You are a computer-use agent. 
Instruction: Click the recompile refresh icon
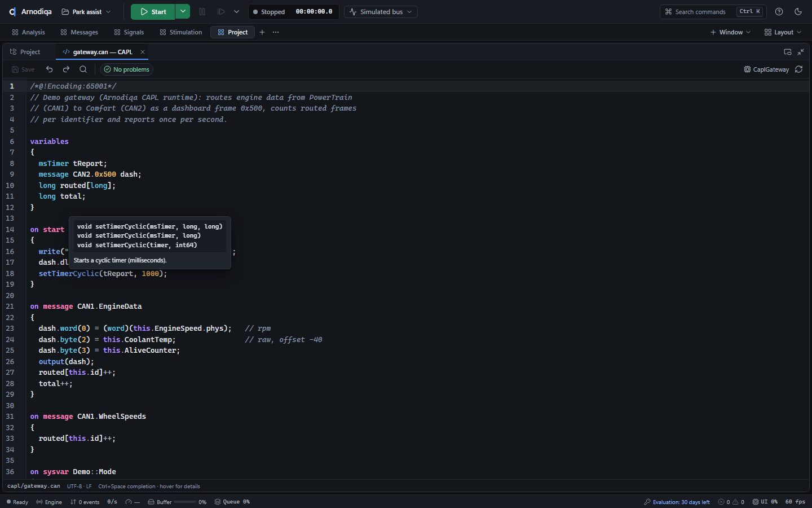[x=799, y=69]
